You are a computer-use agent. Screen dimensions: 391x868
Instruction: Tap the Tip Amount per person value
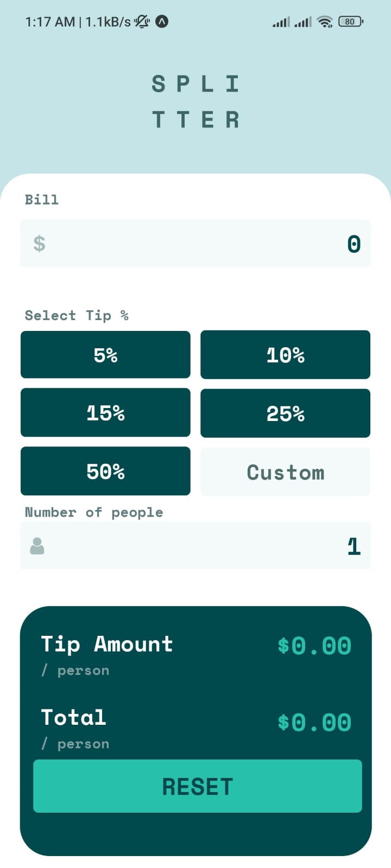[314, 646]
